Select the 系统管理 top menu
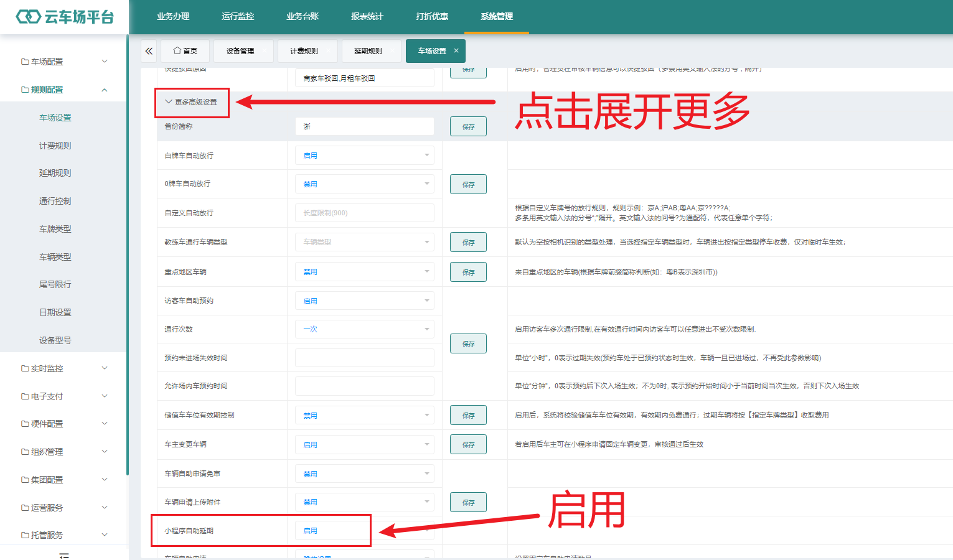Image resolution: width=953 pixels, height=560 pixels. tap(497, 17)
